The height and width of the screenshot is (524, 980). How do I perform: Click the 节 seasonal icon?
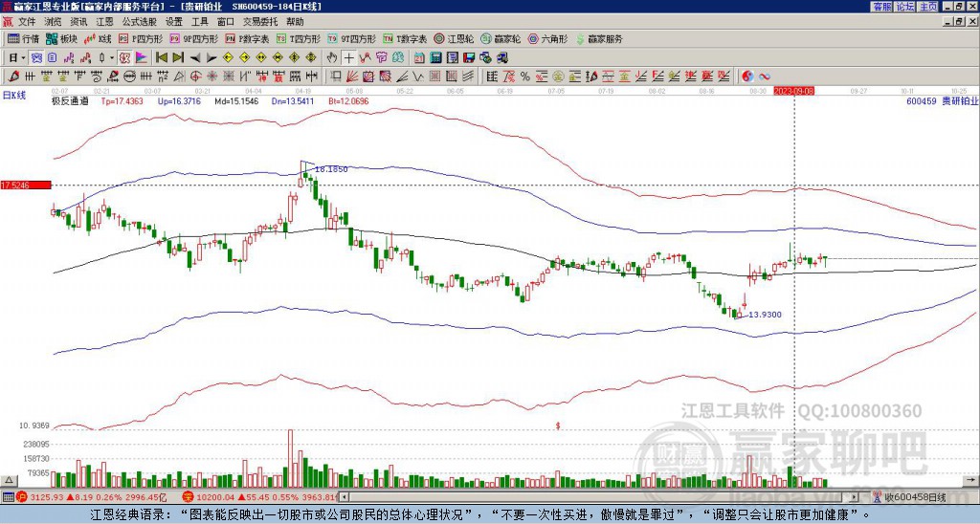(381, 58)
